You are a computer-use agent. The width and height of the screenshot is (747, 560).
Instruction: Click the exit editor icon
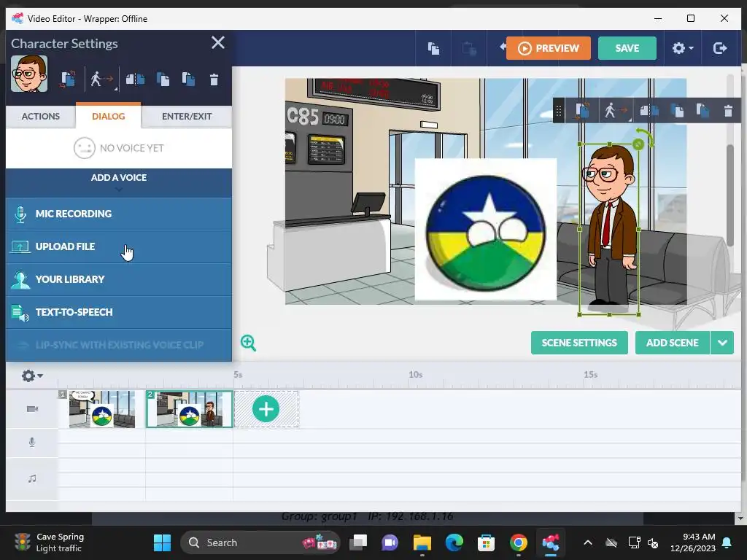pos(720,48)
